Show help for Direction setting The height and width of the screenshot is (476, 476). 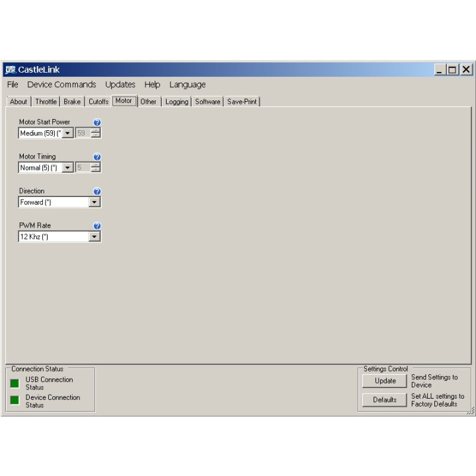[x=97, y=192]
